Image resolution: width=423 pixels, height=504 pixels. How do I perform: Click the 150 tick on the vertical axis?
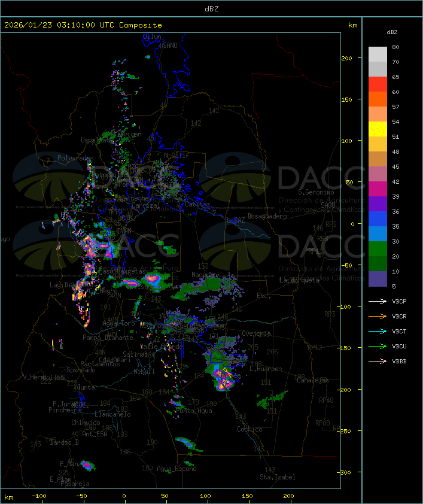click(346, 99)
